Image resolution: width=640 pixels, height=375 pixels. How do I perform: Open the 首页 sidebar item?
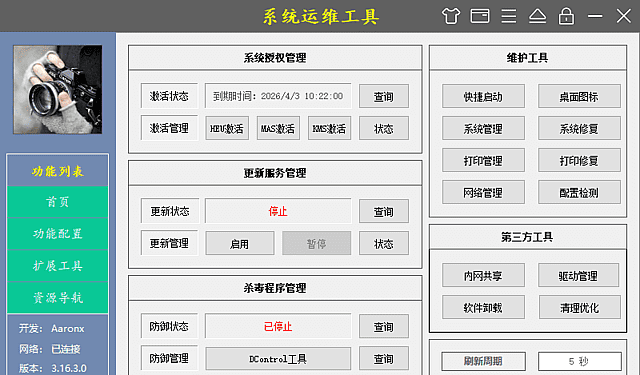point(58,202)
